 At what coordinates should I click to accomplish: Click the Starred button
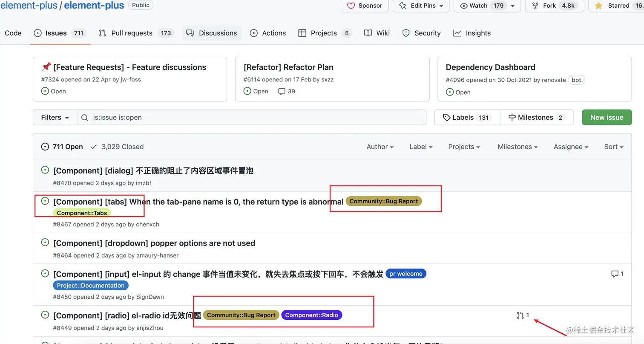click(616, 6)
